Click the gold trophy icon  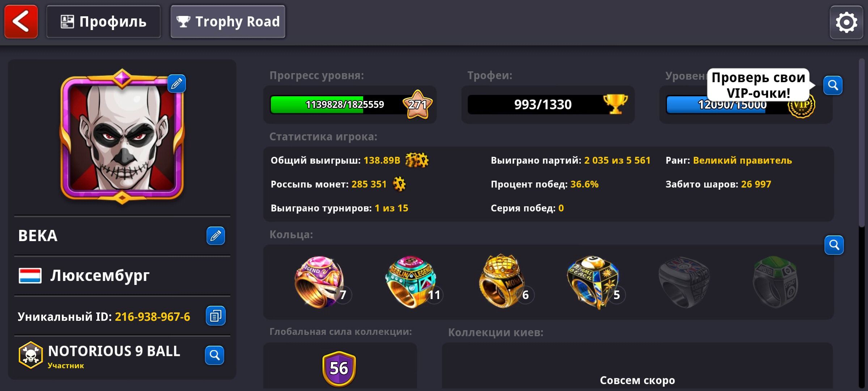click(615, 104)
